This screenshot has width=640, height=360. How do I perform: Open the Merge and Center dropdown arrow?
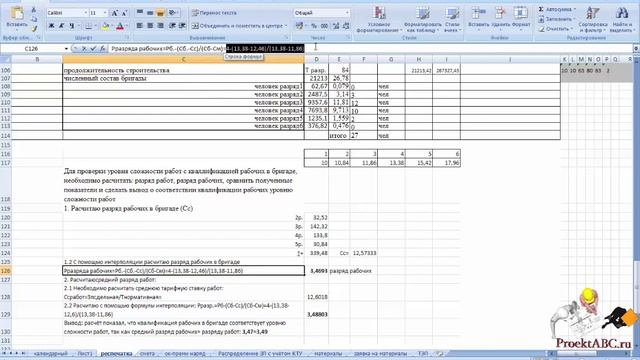286,26
